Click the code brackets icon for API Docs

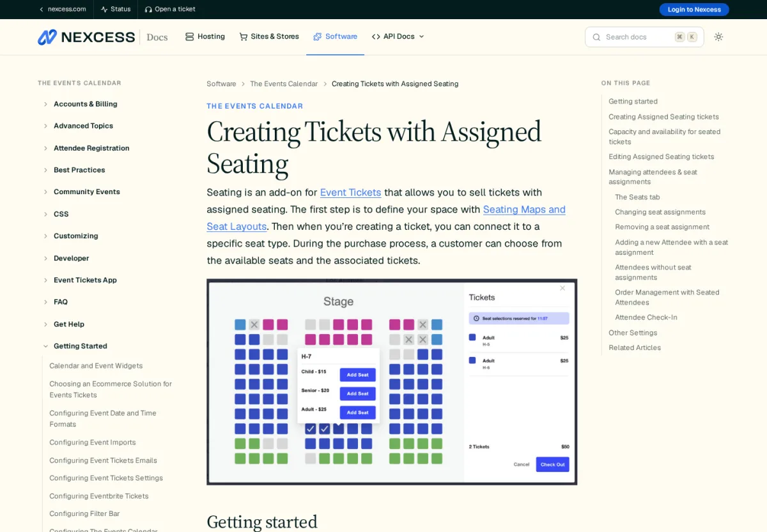[x=376, y=37]
